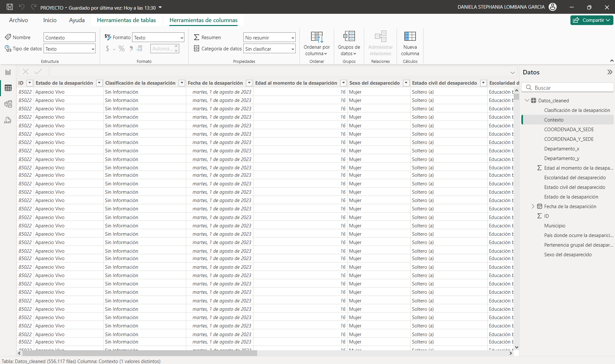Adjust decimal places icon
Image resolution: width=615 pixels, height=364 pixels.
point(139,48)
